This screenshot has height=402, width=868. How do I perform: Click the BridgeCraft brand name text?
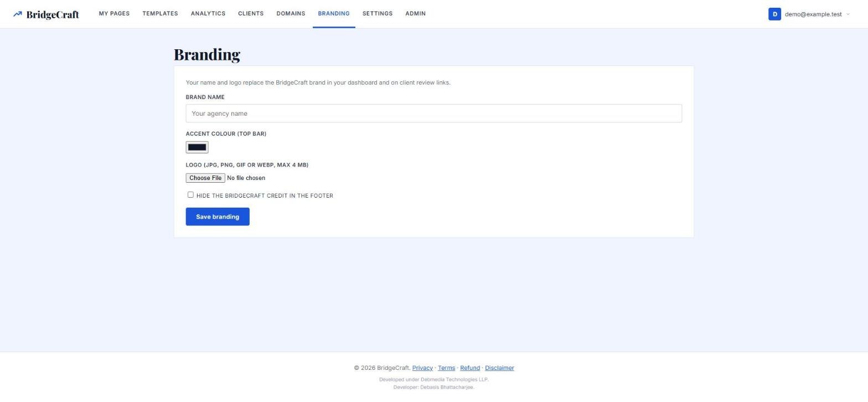(53, 15)
